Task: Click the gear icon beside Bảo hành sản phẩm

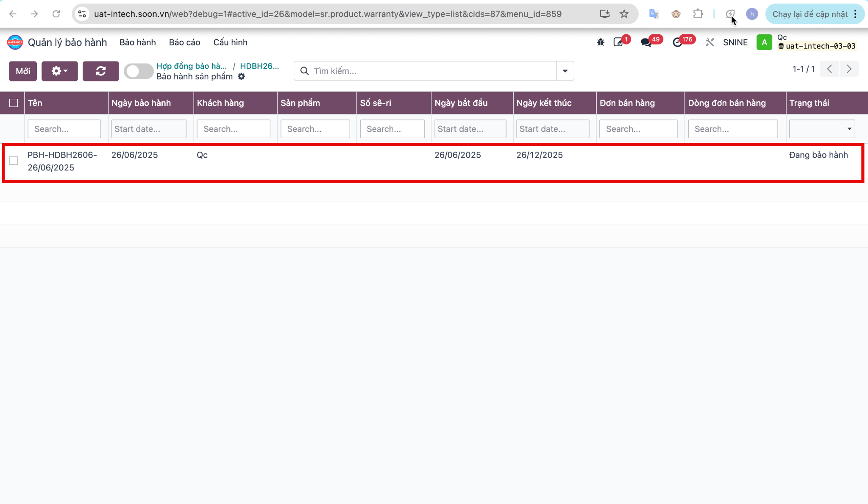Action: (241, 77)
